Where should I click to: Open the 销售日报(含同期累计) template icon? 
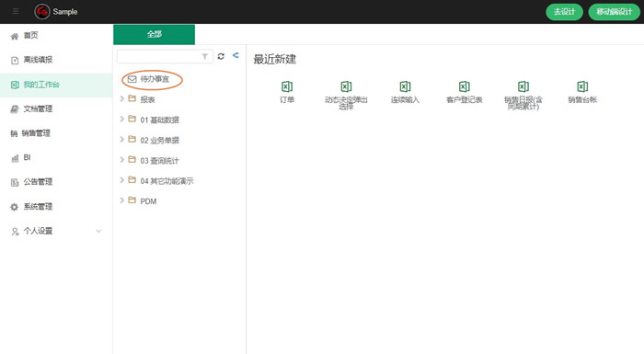pos(523,86)
